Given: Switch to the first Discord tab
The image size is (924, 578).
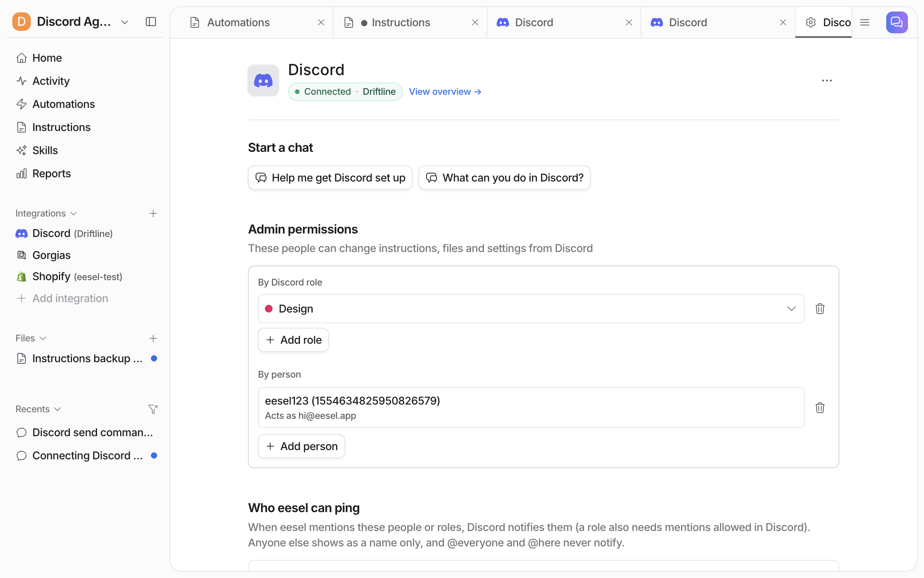Looking at the screenshot, I should (x=564, y=22).
